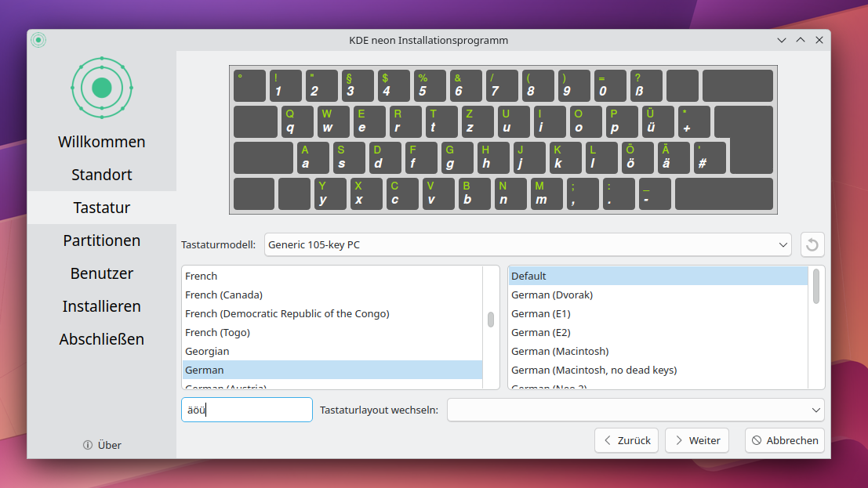Image resolution: width=868 pixels, height=488 pixels.
Task: Click the Y key on keyboard preview
Action: [x=330, y=193]
